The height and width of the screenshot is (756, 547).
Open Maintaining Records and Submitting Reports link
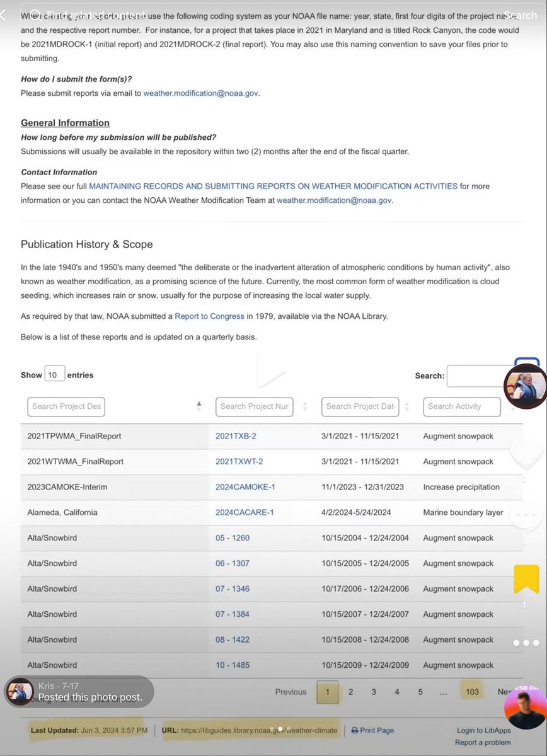point(273,186)
